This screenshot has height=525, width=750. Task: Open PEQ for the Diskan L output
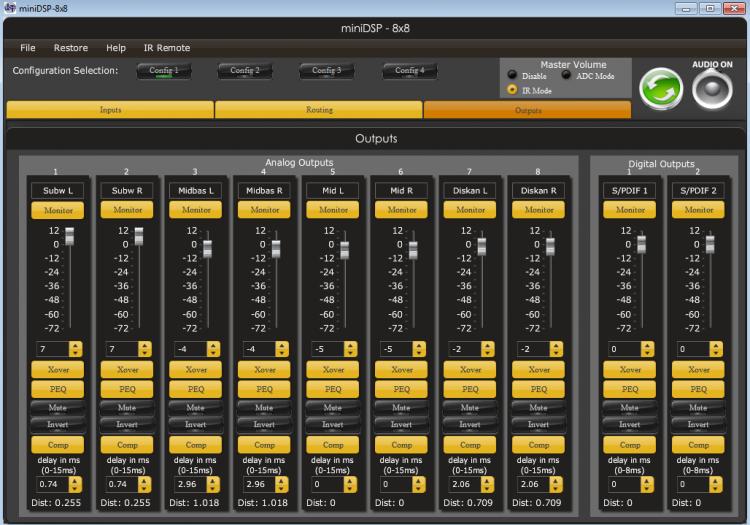pyautogui.click(x=470, y=389)
